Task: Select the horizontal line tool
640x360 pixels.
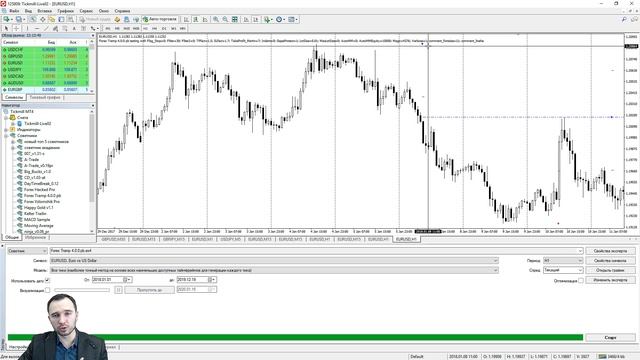Action: tap(37, 28)
